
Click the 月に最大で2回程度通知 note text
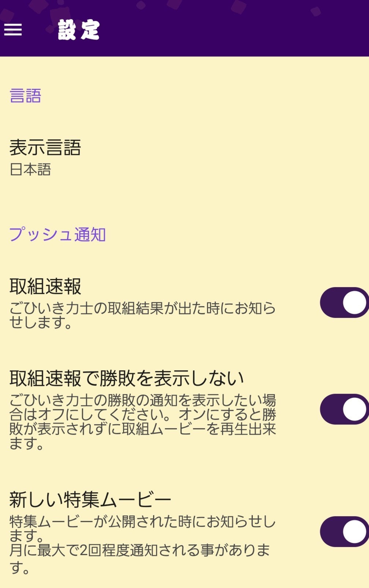[x=139, y=551]
